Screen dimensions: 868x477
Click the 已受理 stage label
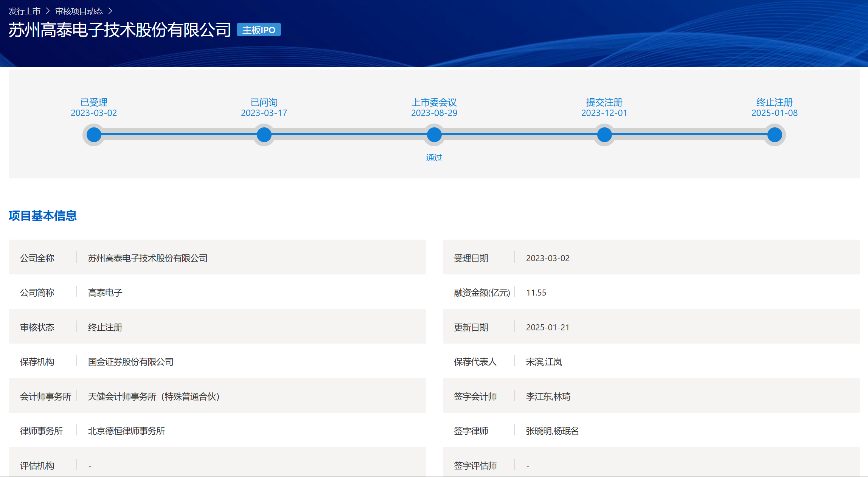pos(94,102)
